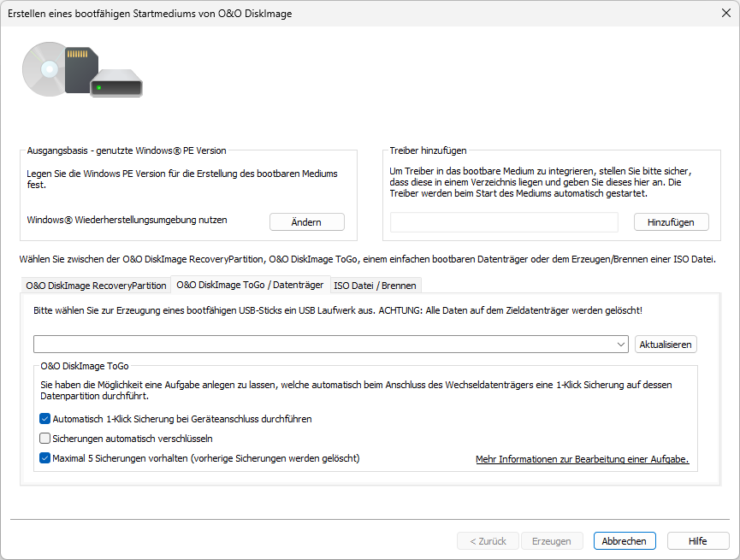
Task: Close the boot medium dialog window
Action: coord(726,11)
